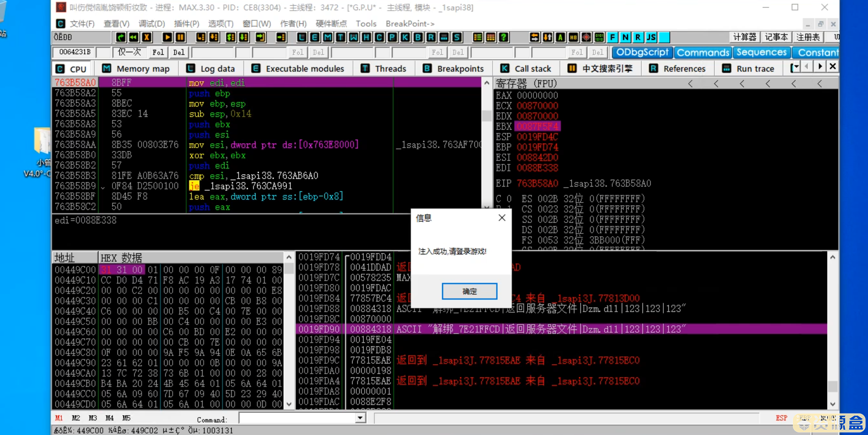Click the Step Over toolbar icon
868x435 pixels.
click(214, 37)
